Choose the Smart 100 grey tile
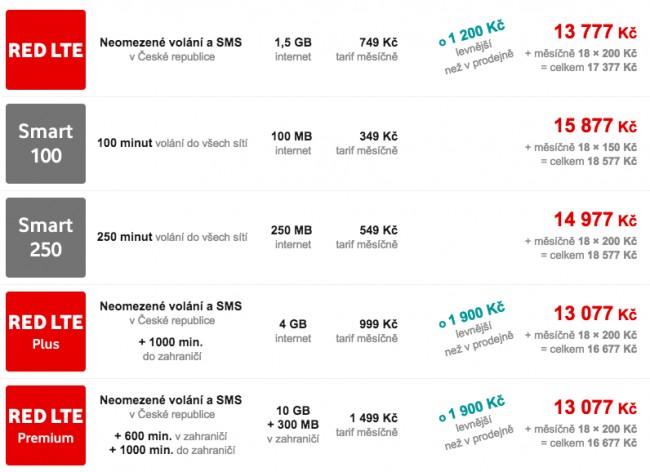This screenshot has width=650, height=472. click(46, 144)
